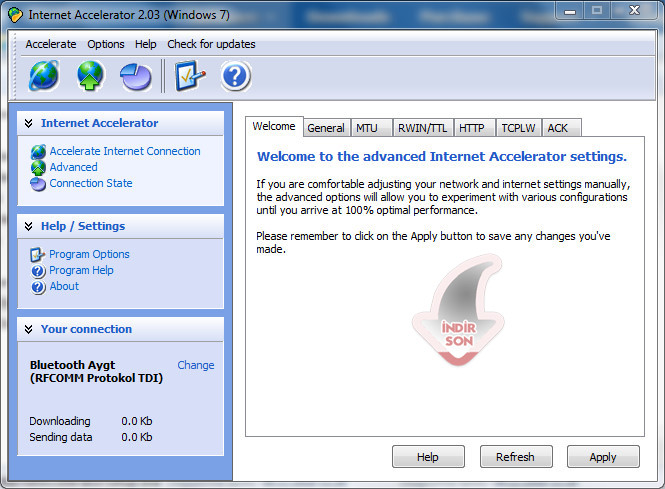Click the pie icon beside Connection State
Viewport: 665px width, 489px height.
[x=38, y=184]
